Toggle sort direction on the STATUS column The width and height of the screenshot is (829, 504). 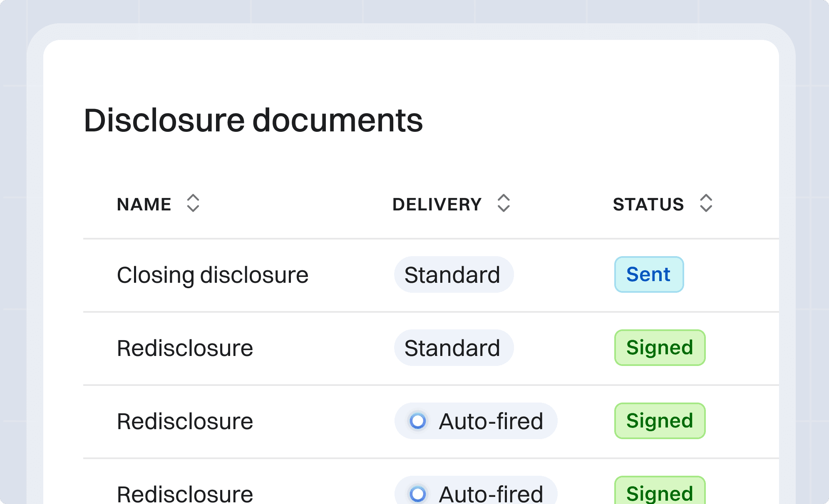706,204
